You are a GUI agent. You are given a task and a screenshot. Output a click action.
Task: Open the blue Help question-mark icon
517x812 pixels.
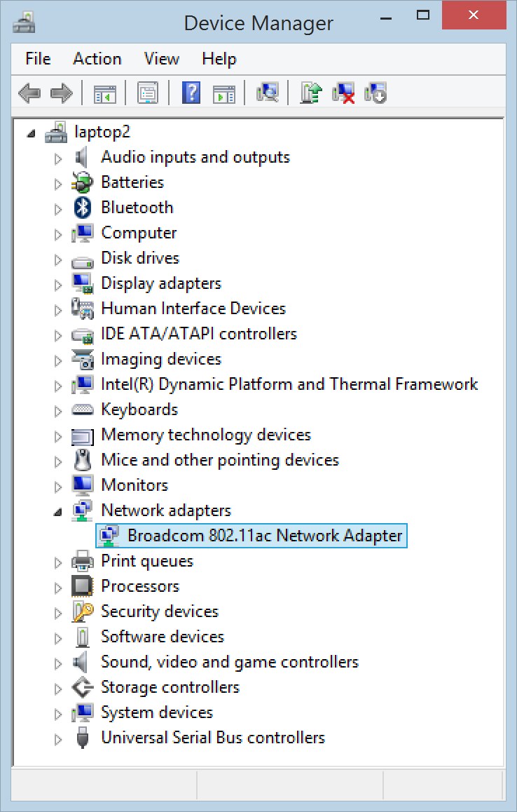coord(191,94)
